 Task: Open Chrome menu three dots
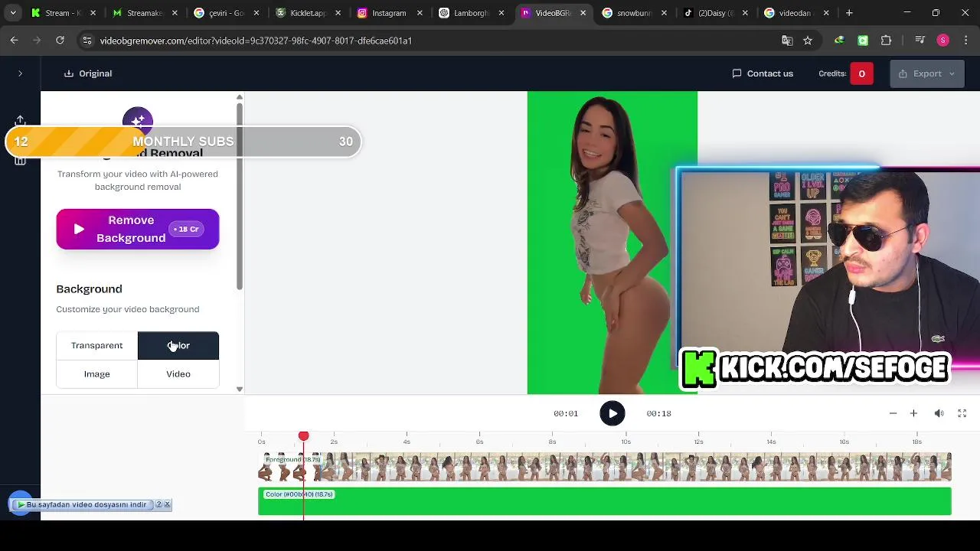pos(965,41)
